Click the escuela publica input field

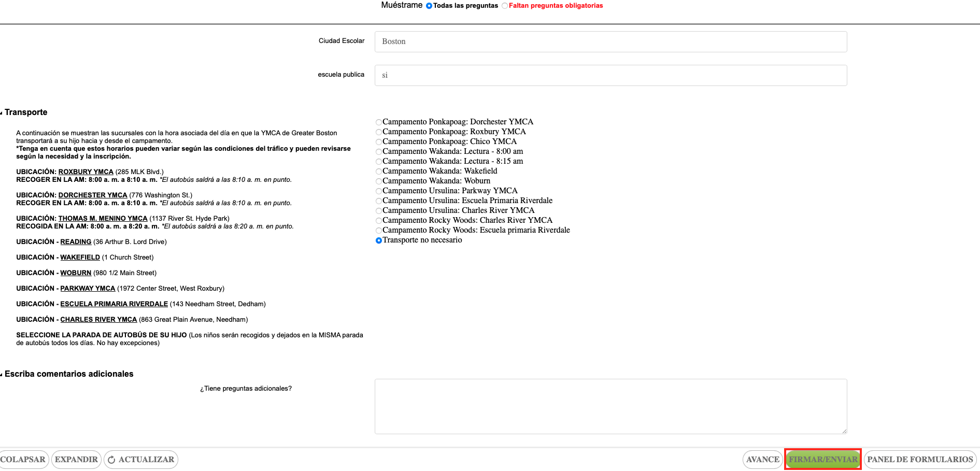click(610, 75)
